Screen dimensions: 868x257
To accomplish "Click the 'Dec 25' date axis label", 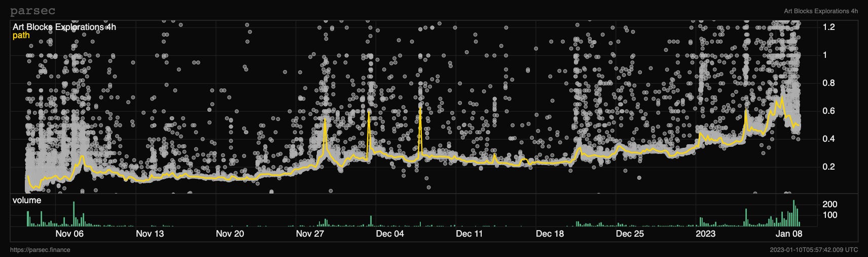I will coord(630,234).
